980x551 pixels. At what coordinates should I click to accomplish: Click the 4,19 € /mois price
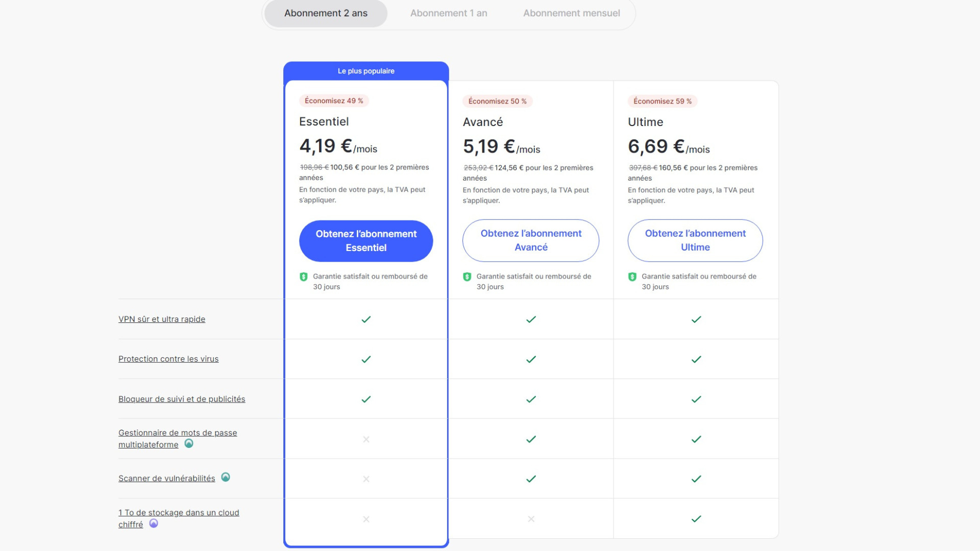point(338,146)
